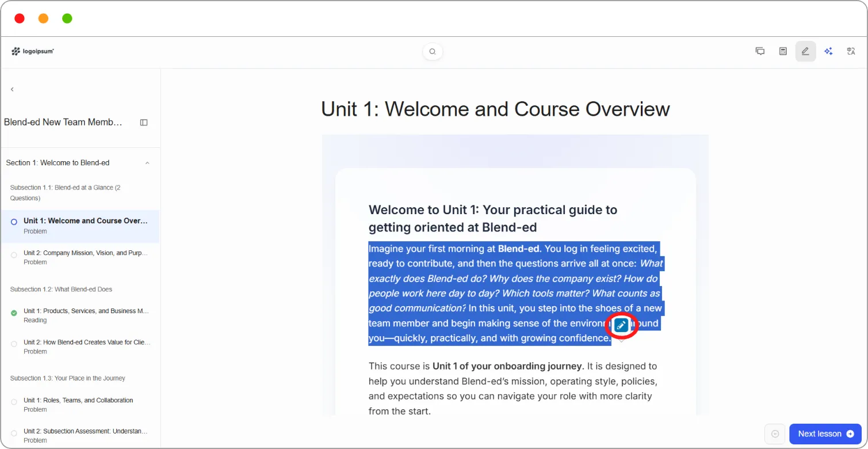Collapse the course sidebar panel icon
The image size is (868, 449).
click(x=144, y=123)
